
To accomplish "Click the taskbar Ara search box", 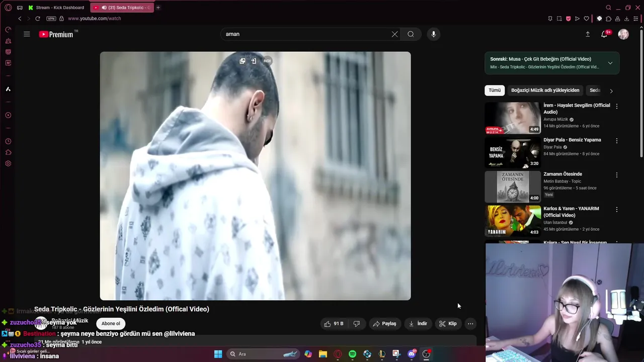I will pyautogui.click(x=263, y=354).
